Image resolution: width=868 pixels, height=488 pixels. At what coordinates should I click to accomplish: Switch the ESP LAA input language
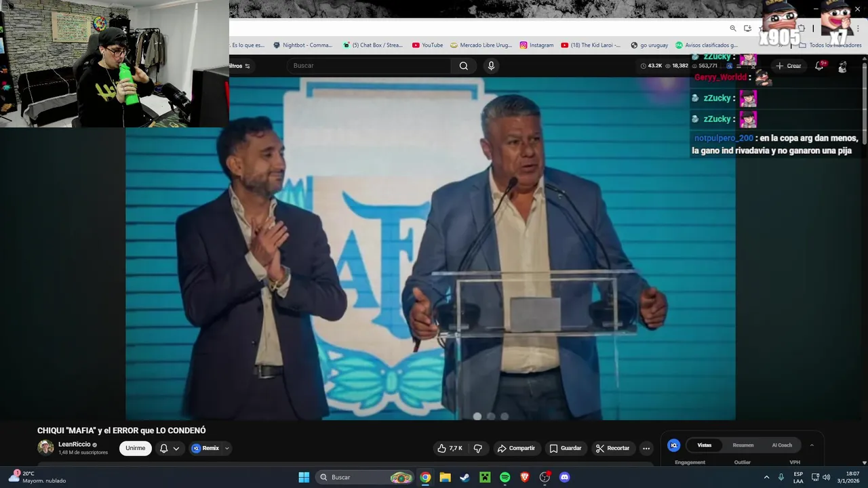point(798,477)
